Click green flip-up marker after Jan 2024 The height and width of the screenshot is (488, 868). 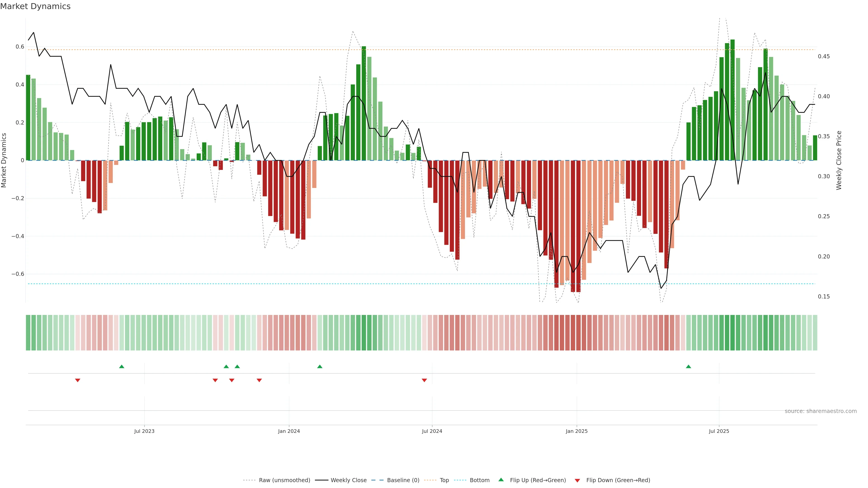[x=320, y=366]
